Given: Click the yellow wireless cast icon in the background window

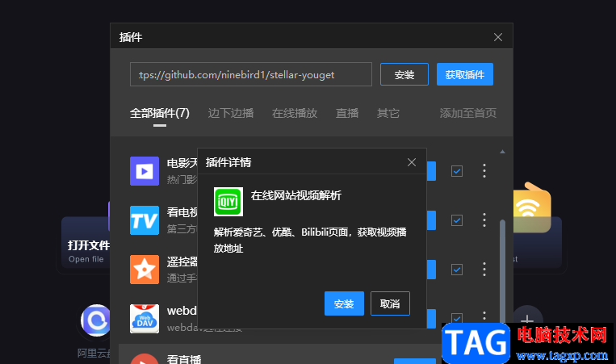Looking at the screenshot, I should point(532,207).
